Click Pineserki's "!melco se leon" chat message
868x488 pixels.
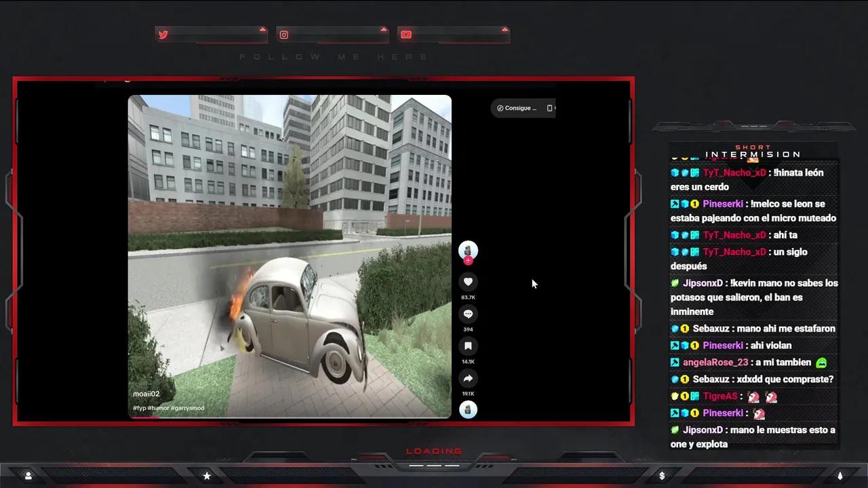(x=753, y=211)
